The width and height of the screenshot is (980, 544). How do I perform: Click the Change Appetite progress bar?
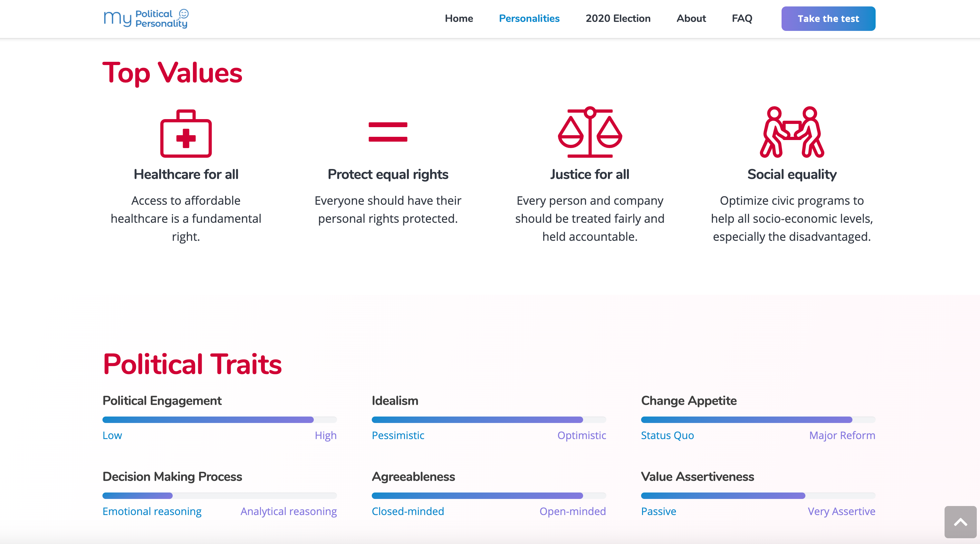tap(758, 420)
